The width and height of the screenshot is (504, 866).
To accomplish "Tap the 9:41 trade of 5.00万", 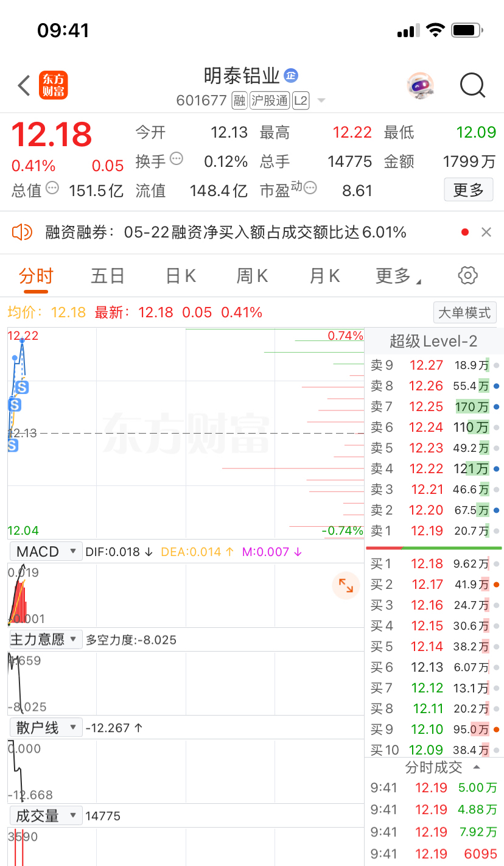I will click(x=434, y=788).
